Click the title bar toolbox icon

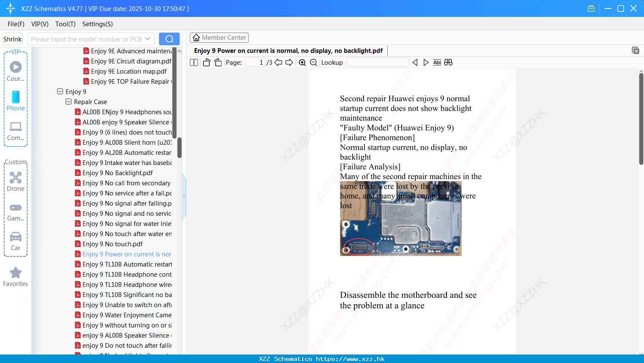(x=591, y=8)
